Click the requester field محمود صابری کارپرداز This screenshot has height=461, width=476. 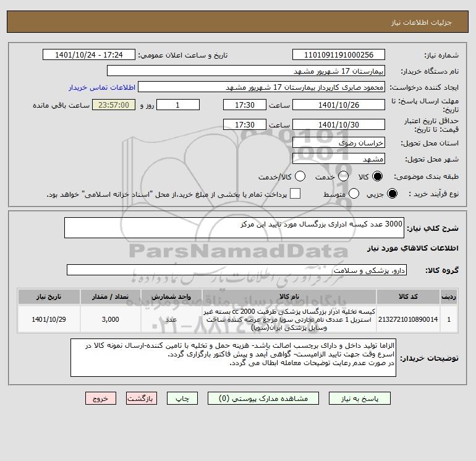[x=261, y=87]
